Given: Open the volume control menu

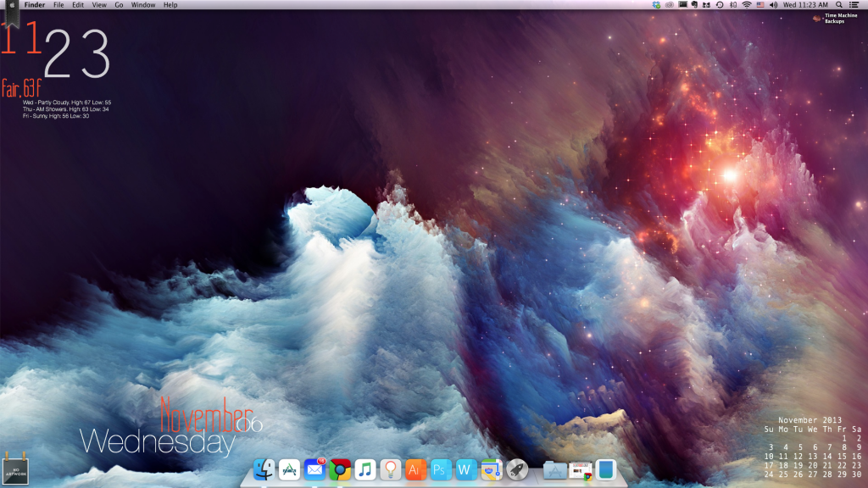Looking at the screenshot, I should [x=773, y=5].
